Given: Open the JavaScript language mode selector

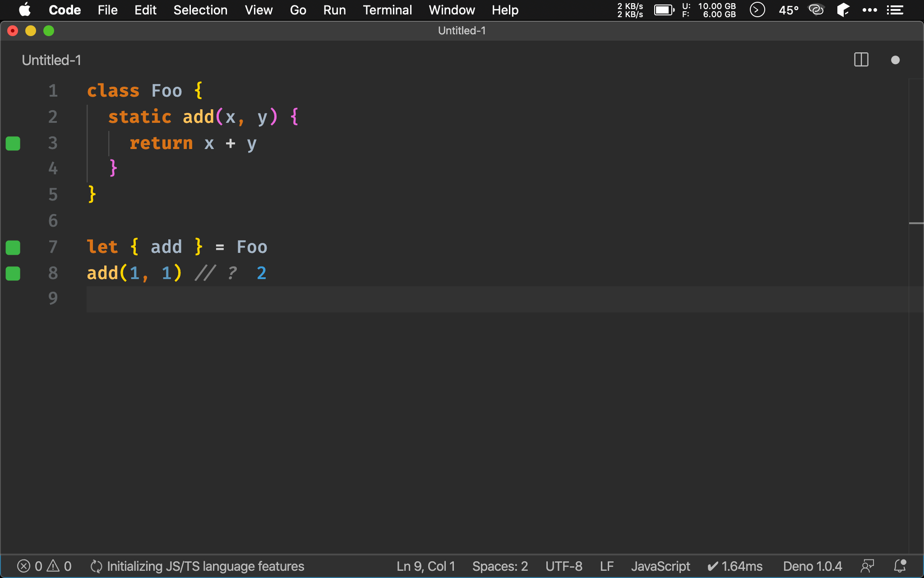Looking at the screenshot, I should tap(660, 566).
